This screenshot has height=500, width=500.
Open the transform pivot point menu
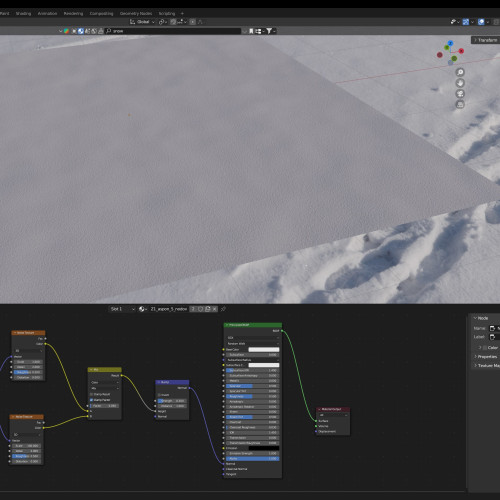tap(163, 22)
